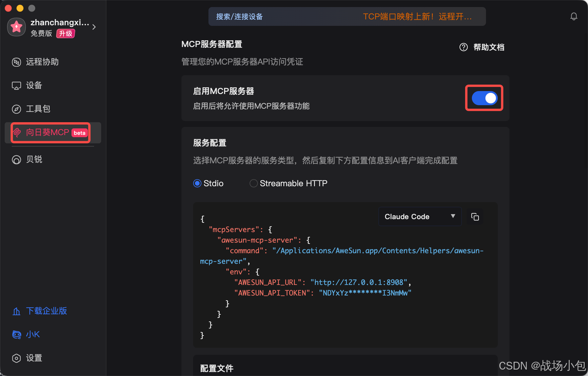Open the 帮助文档 link

(489, 47)
